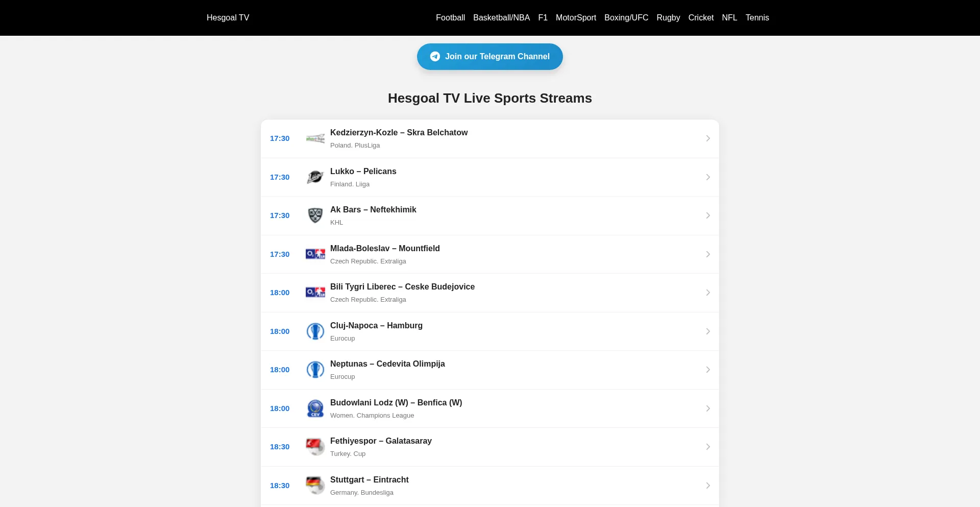Click the Hesgoal TV Live Sports Streams heading

point(490,98)
